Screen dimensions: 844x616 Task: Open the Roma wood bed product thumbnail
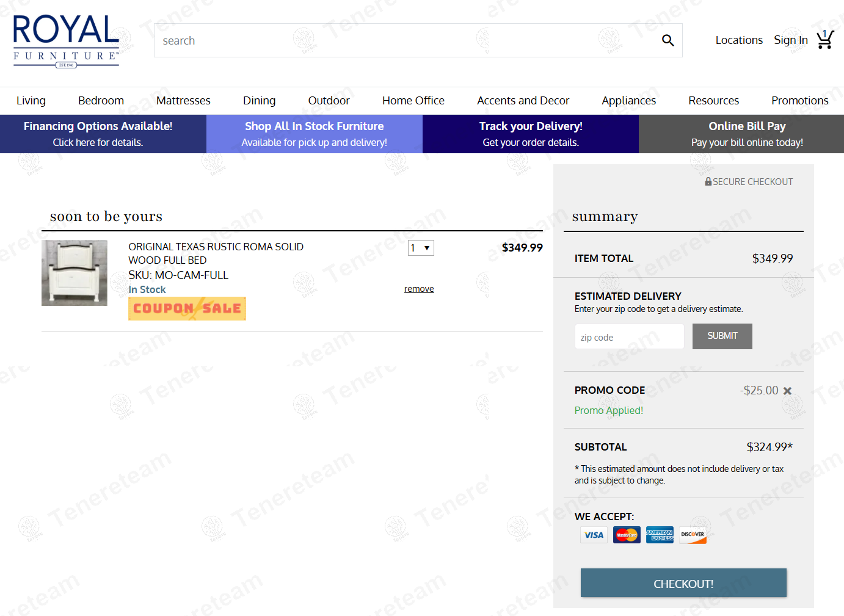(x=75, y=273)
